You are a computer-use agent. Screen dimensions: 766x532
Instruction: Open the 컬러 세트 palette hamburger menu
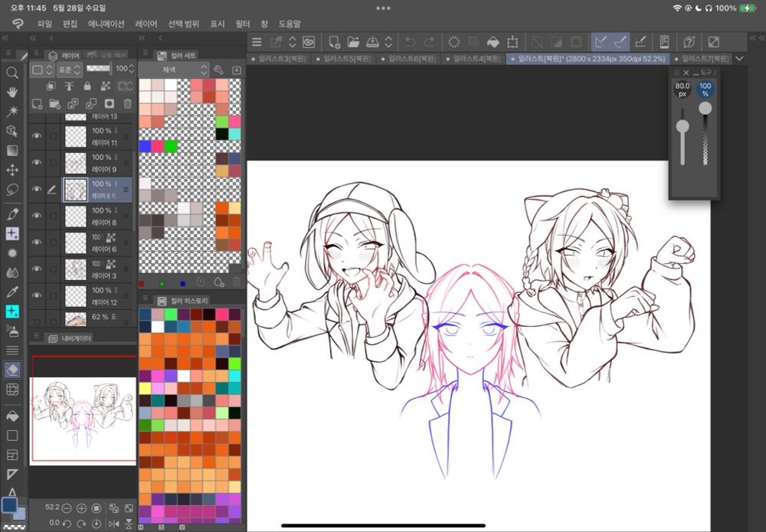(145, 53)
